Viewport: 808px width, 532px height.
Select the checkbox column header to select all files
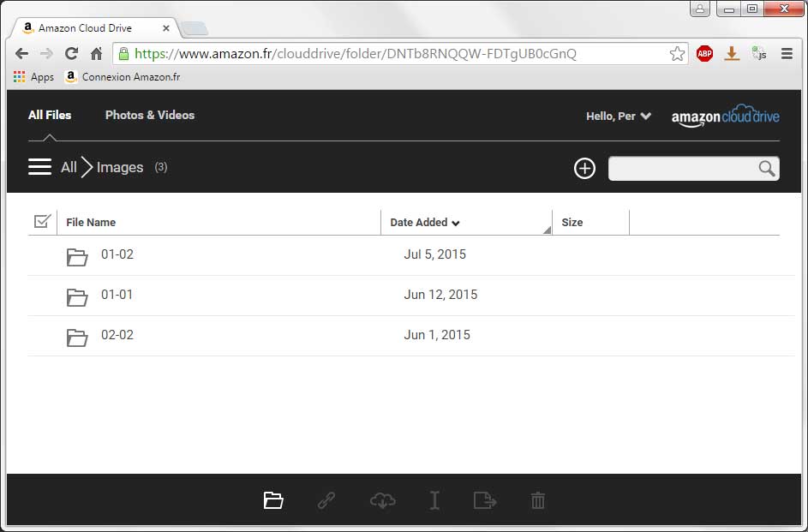(43, 221)
